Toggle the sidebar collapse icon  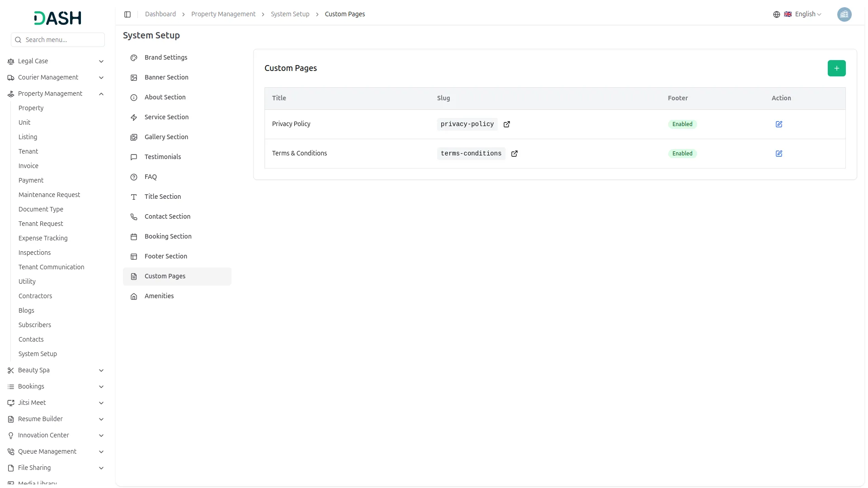[127, 14]
